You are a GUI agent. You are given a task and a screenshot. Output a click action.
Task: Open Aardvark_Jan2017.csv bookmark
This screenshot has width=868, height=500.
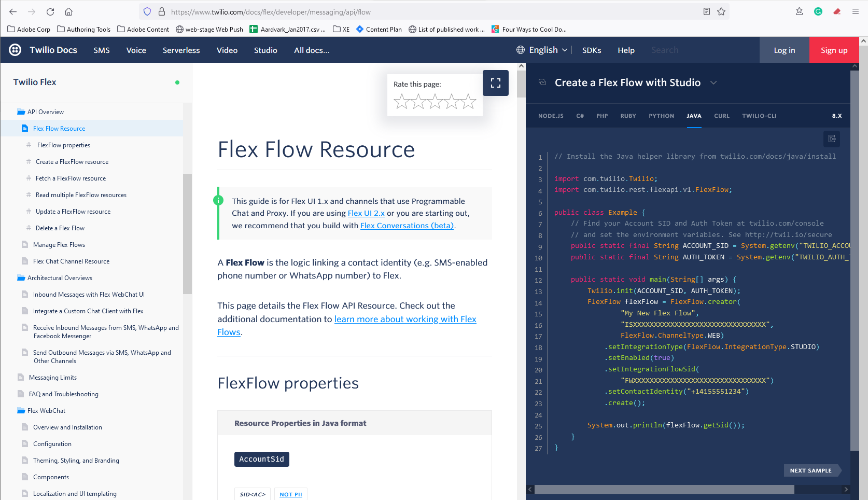[288, 30]
